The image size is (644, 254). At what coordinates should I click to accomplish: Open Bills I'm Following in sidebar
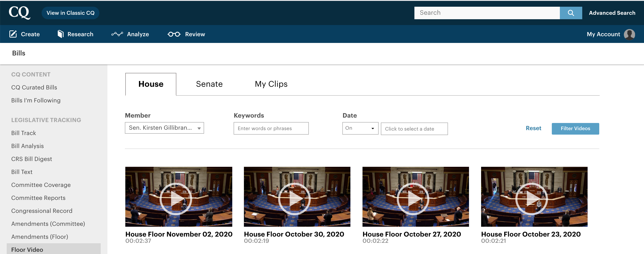point(36,100)
